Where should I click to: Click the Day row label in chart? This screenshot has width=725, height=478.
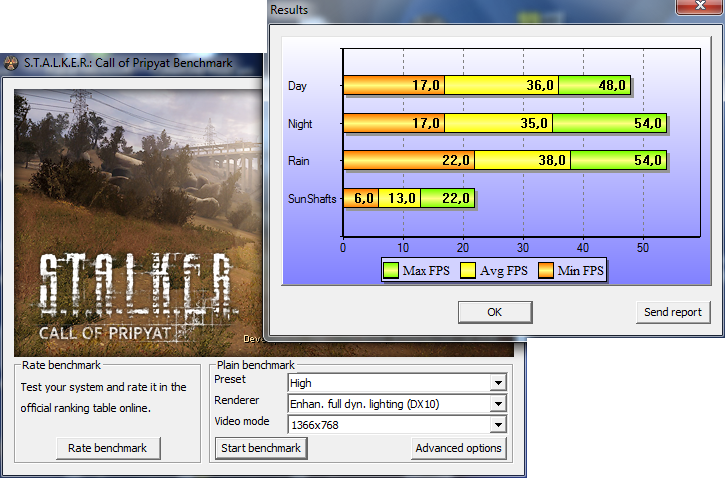(297, 86)
